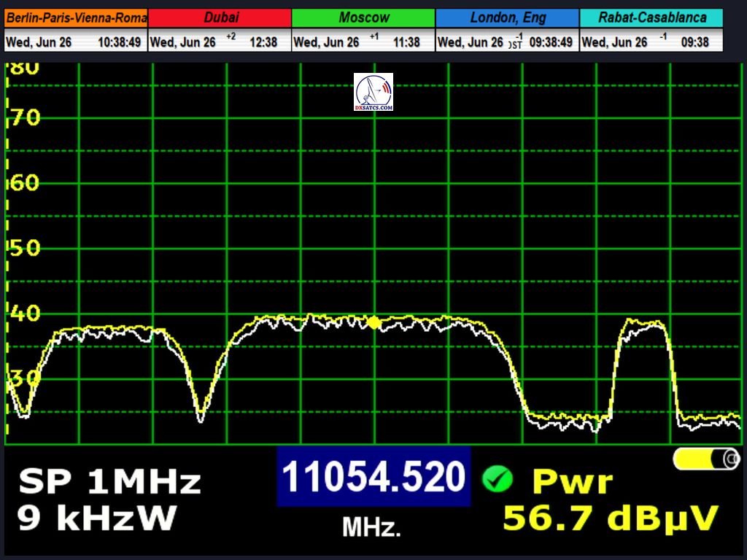Select the Rabat-Casablanca clock header
The width and height of the screenshot is (747, 560).
tap(651, 17)
